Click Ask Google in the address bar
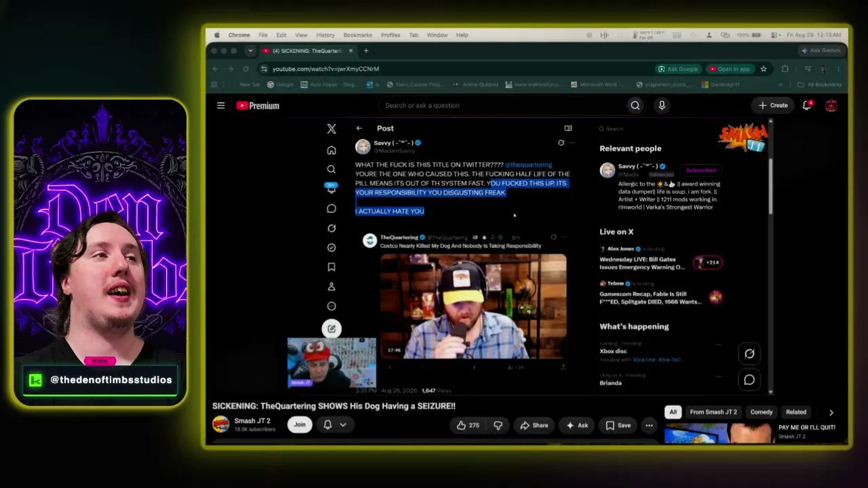This screenshot has width=868, height=488. pos(678,68)
